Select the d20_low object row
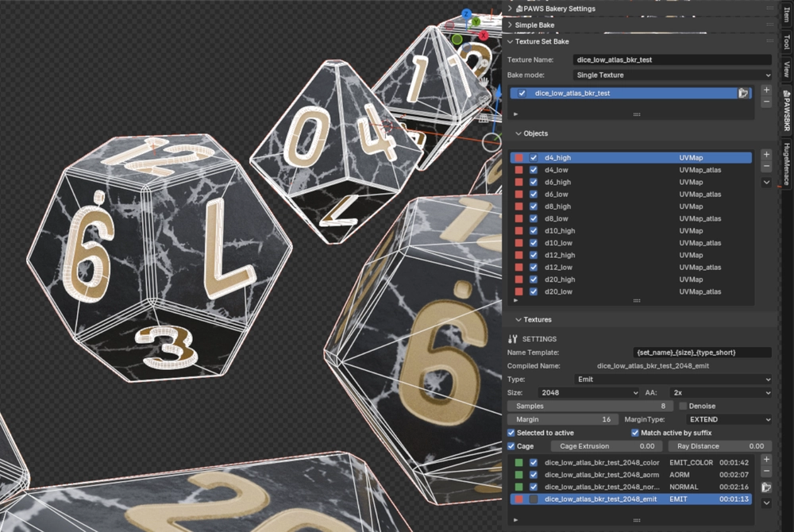Image resolution: width=794 pixels, height=532 pixels. click(631, 291)
